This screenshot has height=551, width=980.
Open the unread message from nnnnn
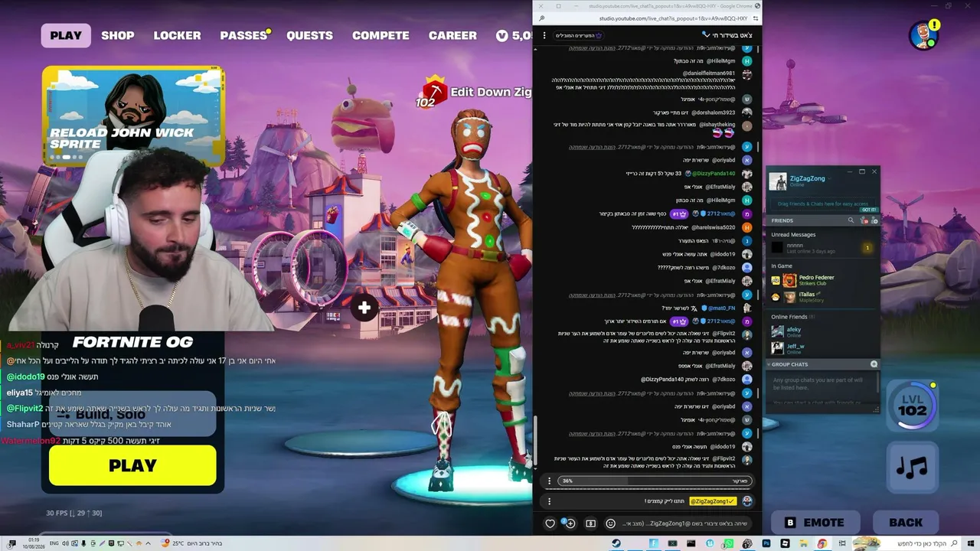(x=823, y=247)
